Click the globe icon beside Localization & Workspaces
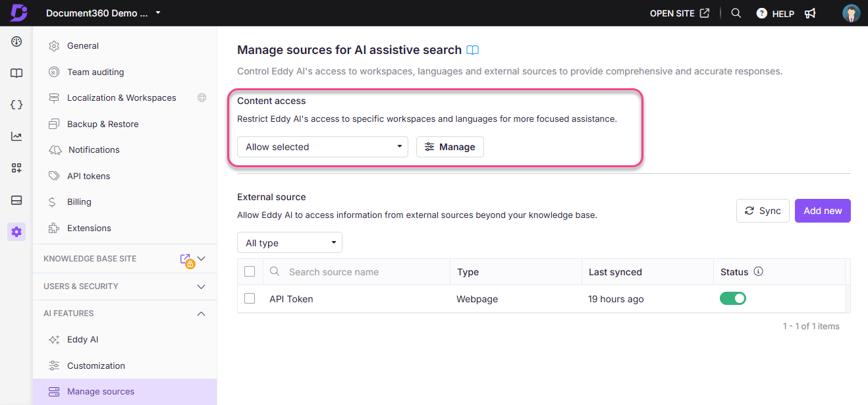868x405 pixels. (x=202, y=97)
